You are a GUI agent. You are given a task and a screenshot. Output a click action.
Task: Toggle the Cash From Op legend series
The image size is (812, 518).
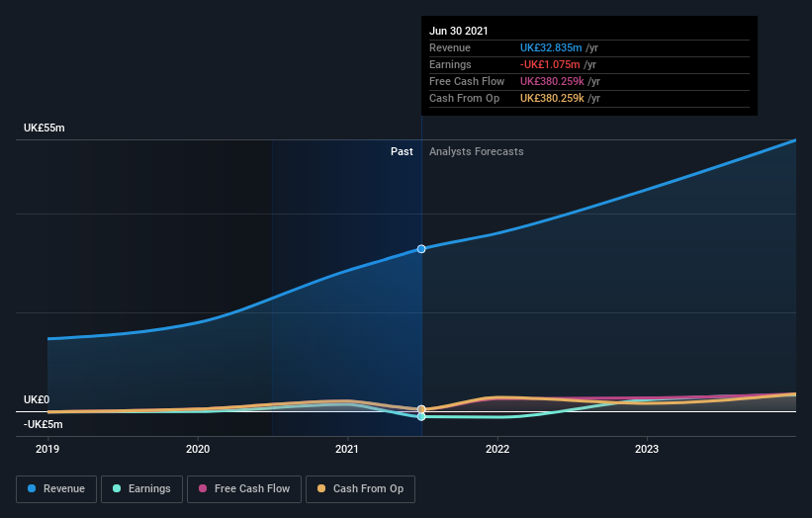click(x=360, y=489)
